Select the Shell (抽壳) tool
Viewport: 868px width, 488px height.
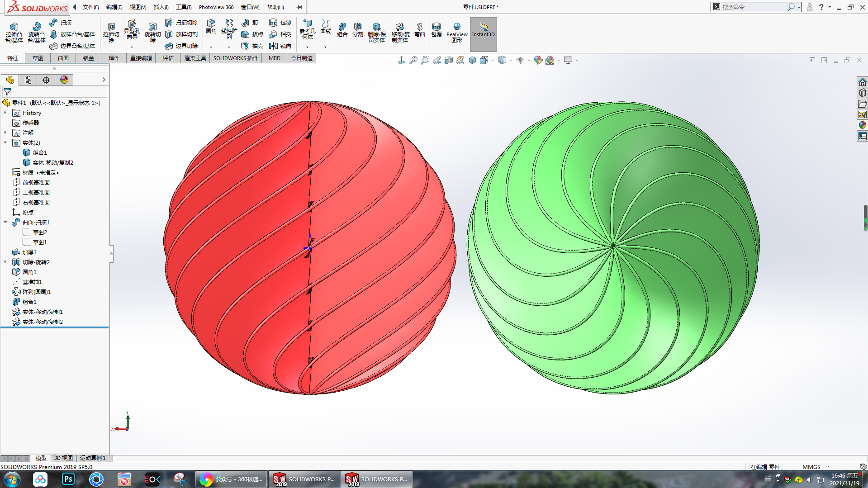[252, 46]
